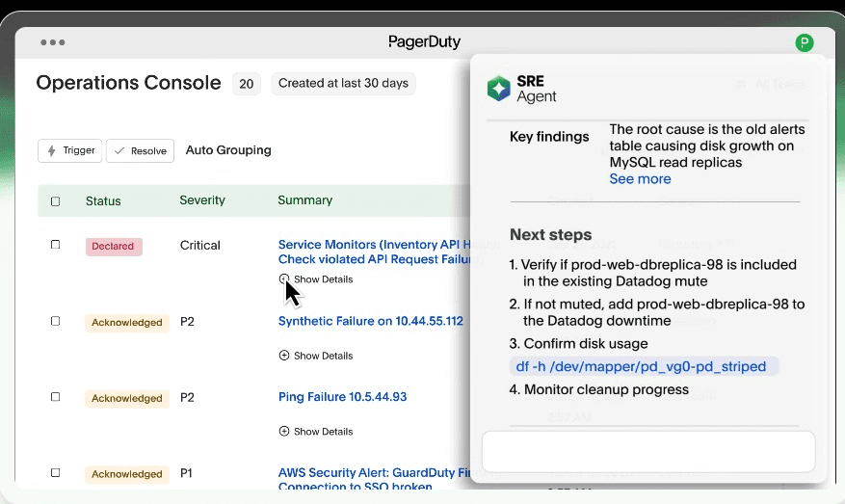Open Service Monitors Inventory API incident
Image resolution: width=845 pixels, height=504 pixels.
pos(375,252)
